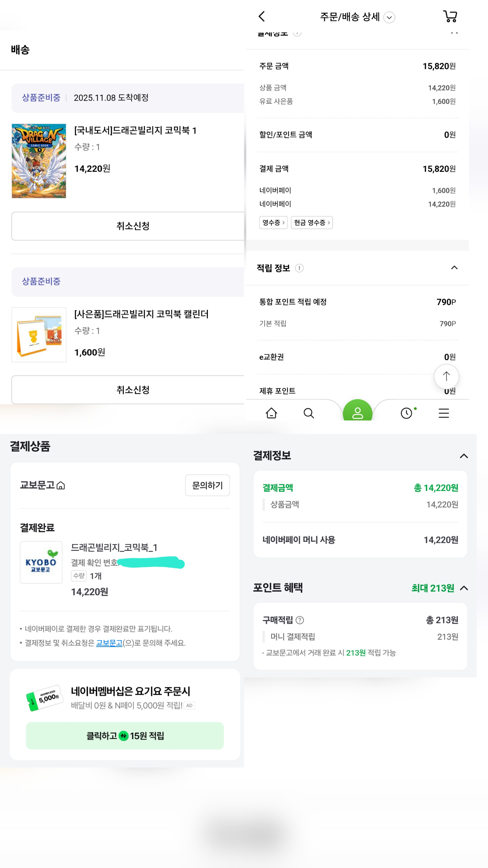Collapse the 적립 정보 section
The image size is (488, 868).
(454, 268)
